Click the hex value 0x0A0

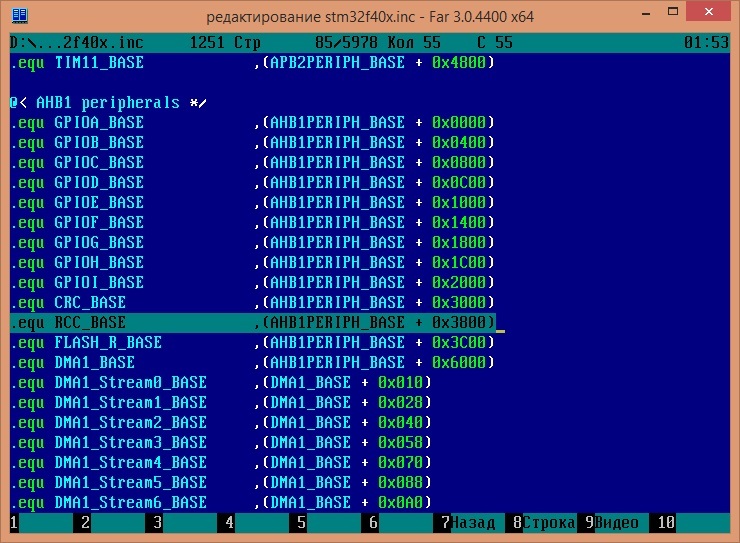tap(400, 502)
